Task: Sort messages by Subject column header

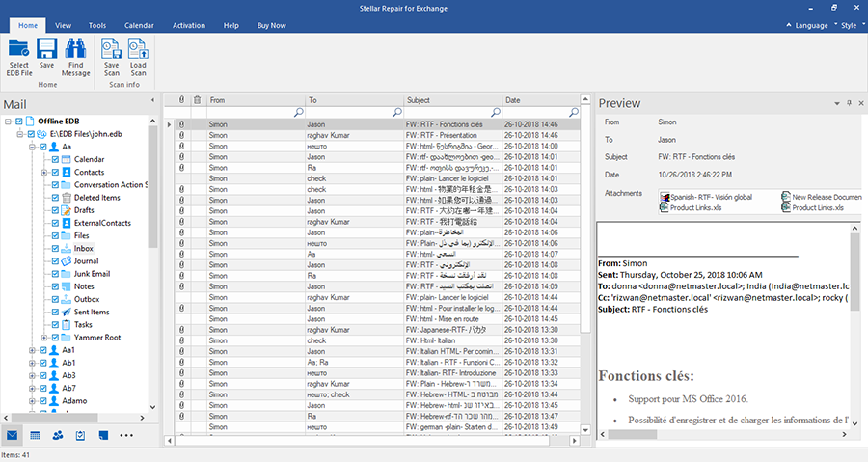Action: pyautogui.click(x=453, y=100)
